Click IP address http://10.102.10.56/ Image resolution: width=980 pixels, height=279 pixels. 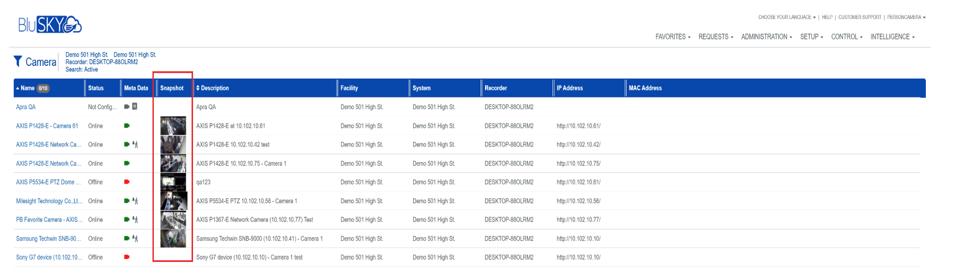(x=578, y=201)
